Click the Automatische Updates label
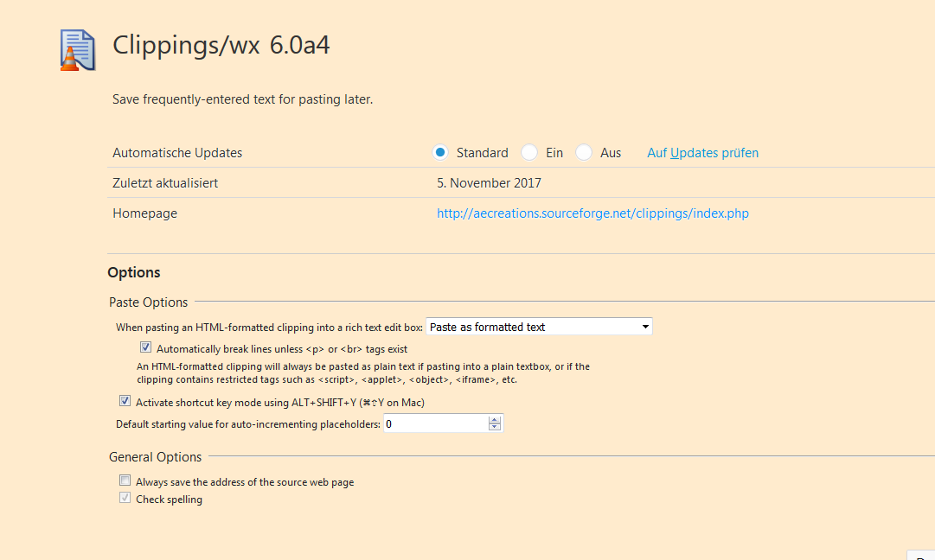The height and width of the screenshot is (560, 935). click(x=177, y=152)
